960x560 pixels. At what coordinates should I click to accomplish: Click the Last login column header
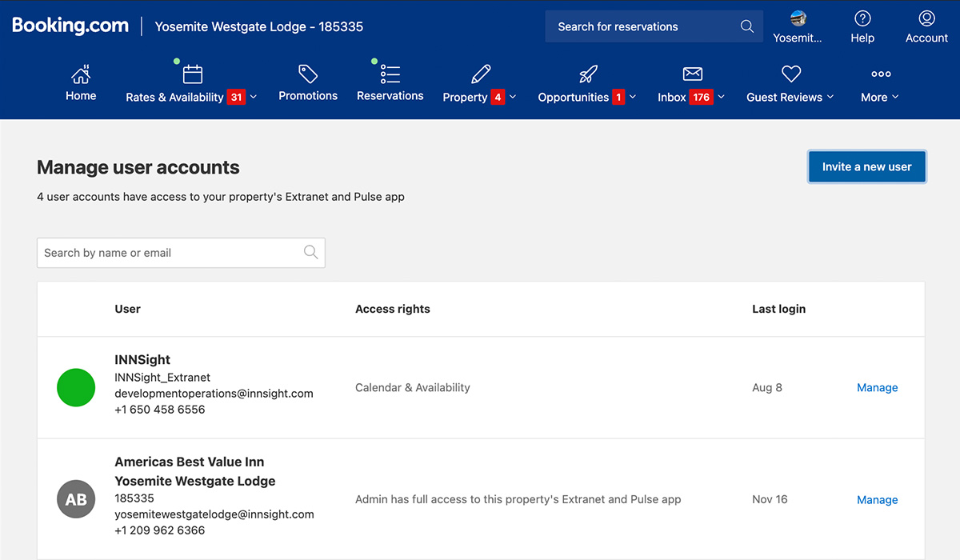pos(779,309)
